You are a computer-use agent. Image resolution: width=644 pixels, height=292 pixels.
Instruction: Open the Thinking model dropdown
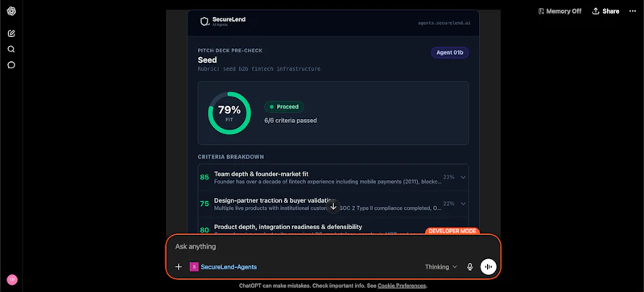pyautogui.click(x=440, y=267)
